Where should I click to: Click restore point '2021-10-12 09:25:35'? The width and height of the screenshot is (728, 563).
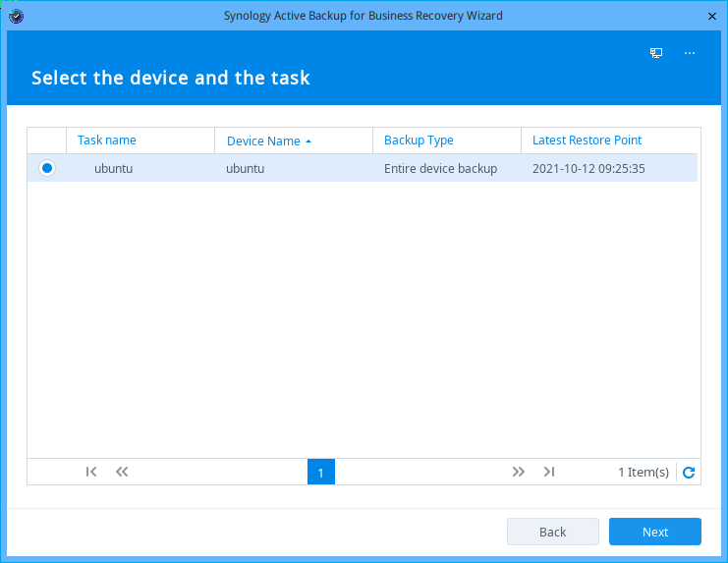click(588, 168)
